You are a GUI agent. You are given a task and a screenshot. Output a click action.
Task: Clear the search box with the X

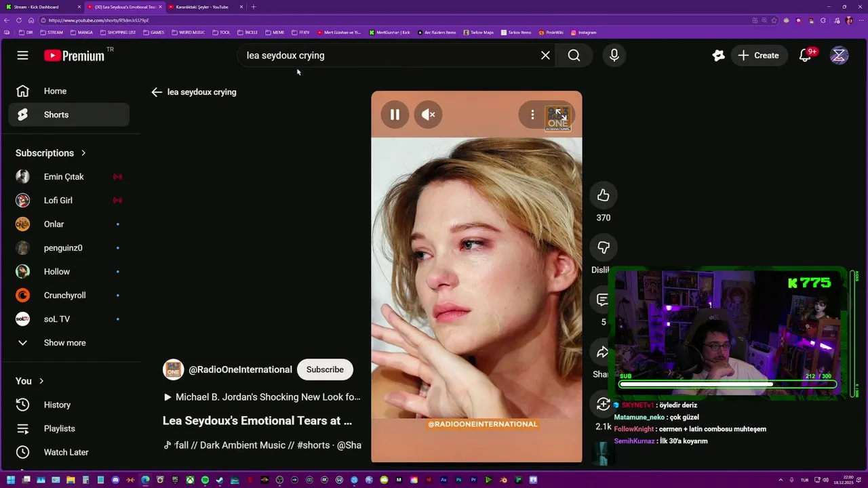click(x=545, y=56)
